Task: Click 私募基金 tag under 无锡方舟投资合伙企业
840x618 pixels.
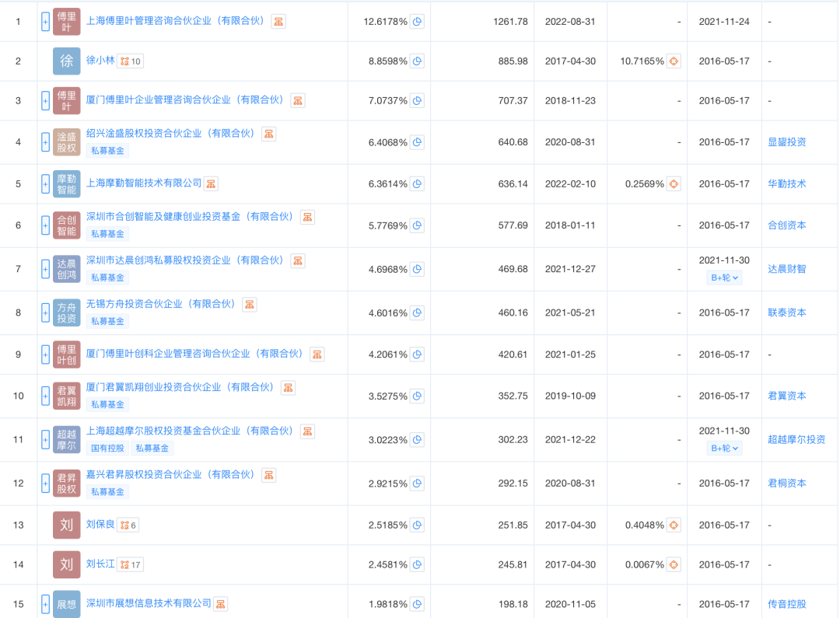Action: point(107,321)
